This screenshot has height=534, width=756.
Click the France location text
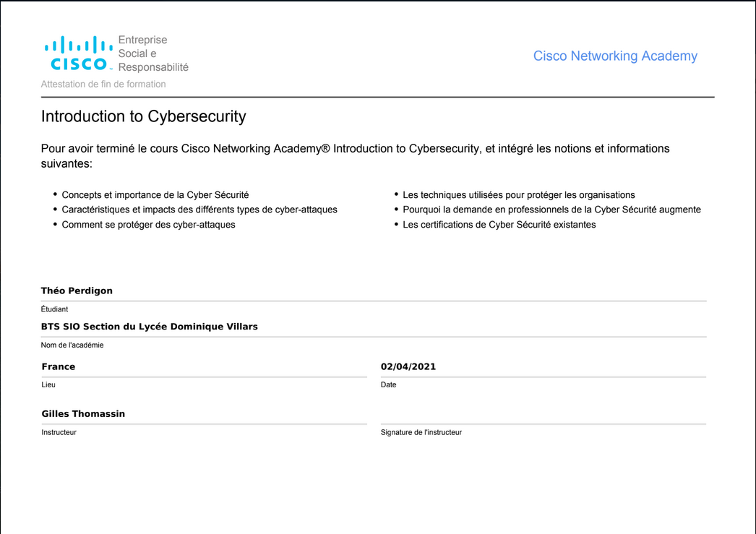point(59,366)
